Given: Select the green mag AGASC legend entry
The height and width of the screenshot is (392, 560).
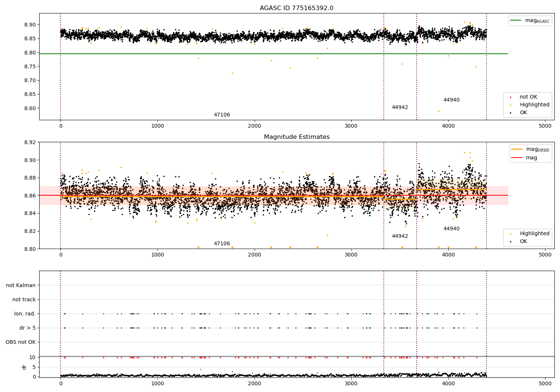Looking at the screenshot, I should coord(530,21).
